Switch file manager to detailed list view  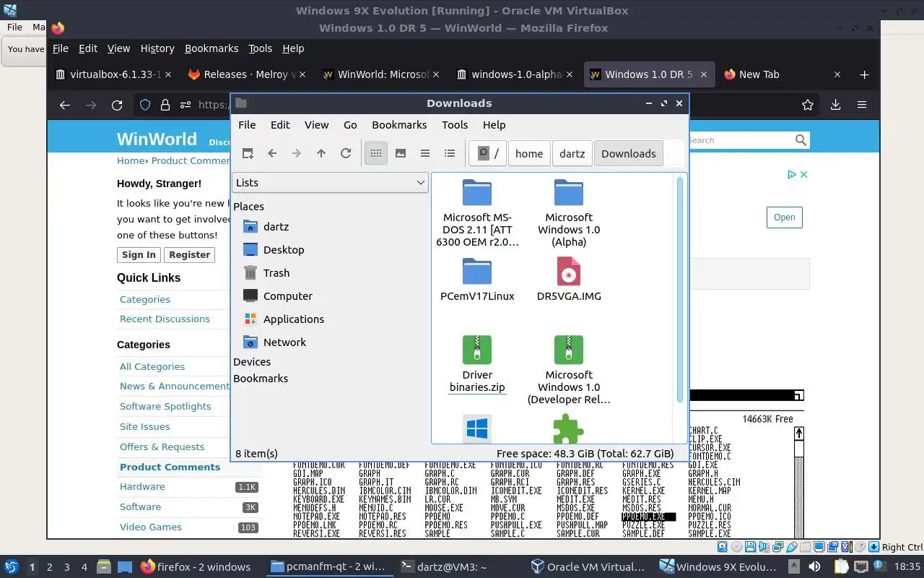pos(450,153)
